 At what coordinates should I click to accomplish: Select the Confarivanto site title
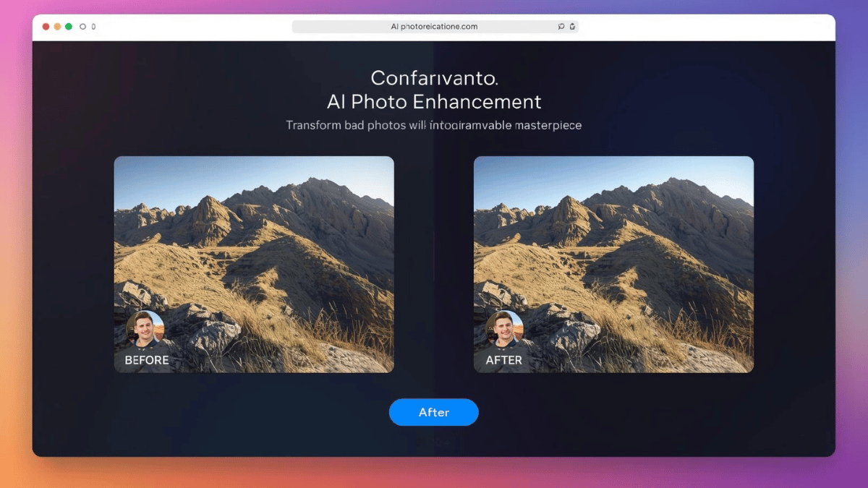pyautogui.click(x=433, y=77)
